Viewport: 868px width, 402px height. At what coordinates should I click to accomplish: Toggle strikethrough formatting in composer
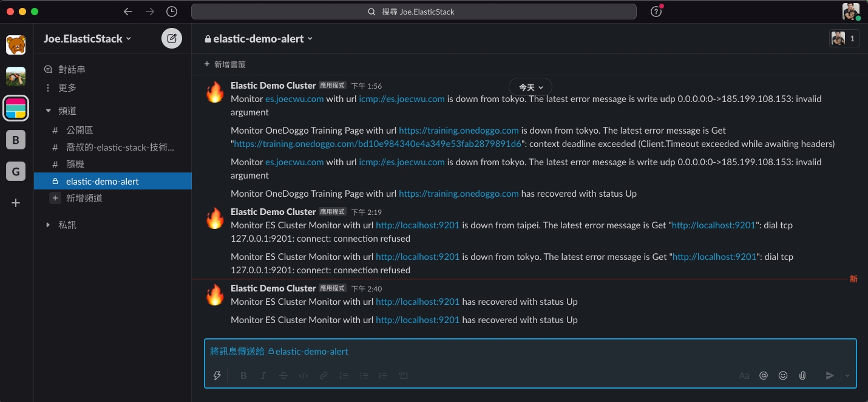tap(283, 375)
